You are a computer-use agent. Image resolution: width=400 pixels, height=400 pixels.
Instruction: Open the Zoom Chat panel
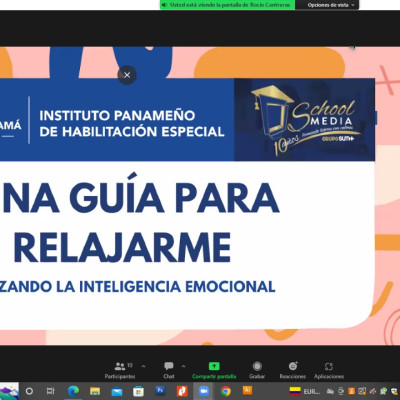[x=169, y=370]
